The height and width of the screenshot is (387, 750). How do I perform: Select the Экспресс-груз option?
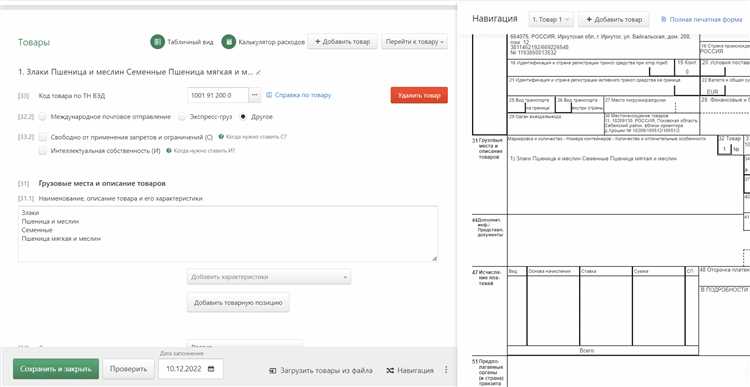click(x=182, y=117)
